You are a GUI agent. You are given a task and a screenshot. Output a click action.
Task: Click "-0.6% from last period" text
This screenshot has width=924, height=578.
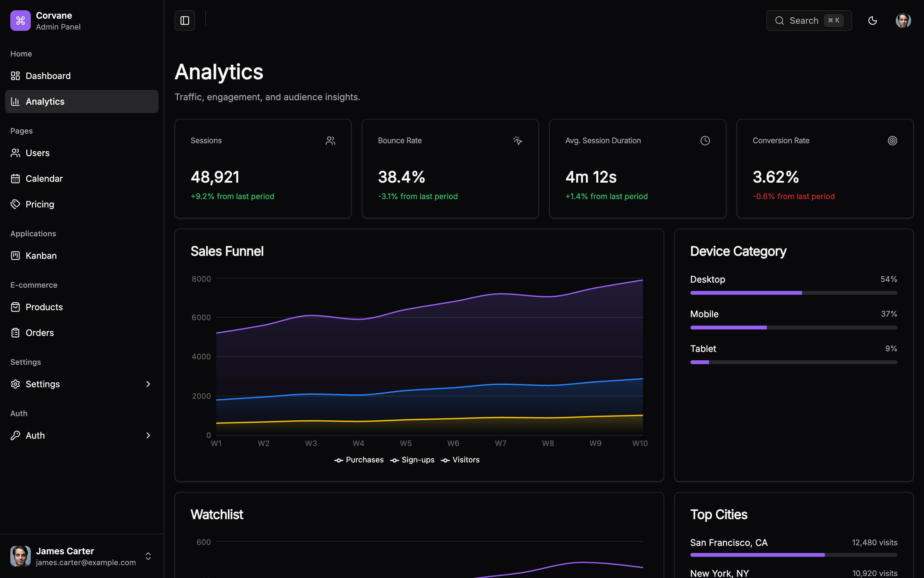click(794, 197)
